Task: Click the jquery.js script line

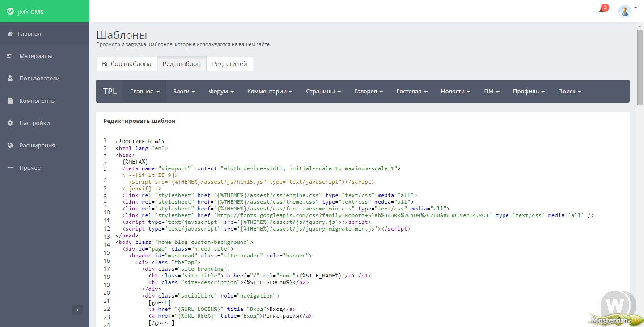Action: [246, 222]
